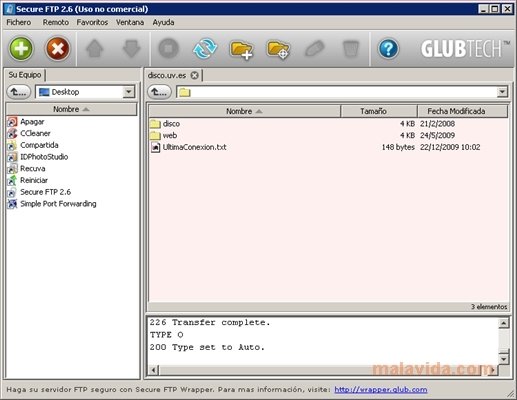Image resolution: width=517 pixels, height=400 pixels.
Task: Click the blue Refresh arrows icon
Action: (x=205, y=49)
